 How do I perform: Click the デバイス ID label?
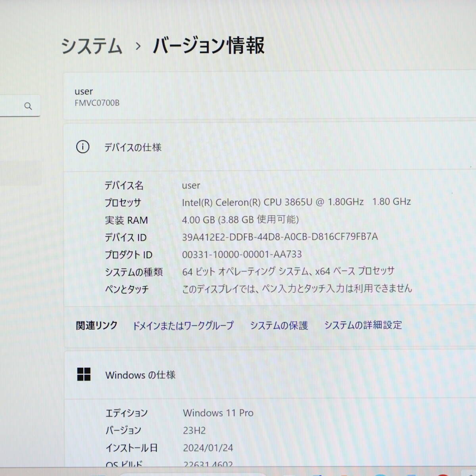click(x=126, y=238)
